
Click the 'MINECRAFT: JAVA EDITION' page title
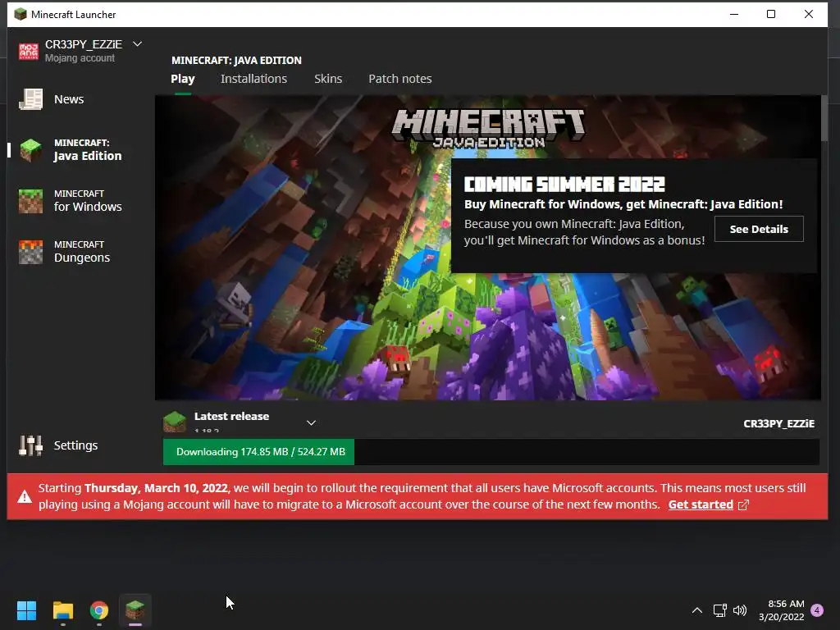236,61
